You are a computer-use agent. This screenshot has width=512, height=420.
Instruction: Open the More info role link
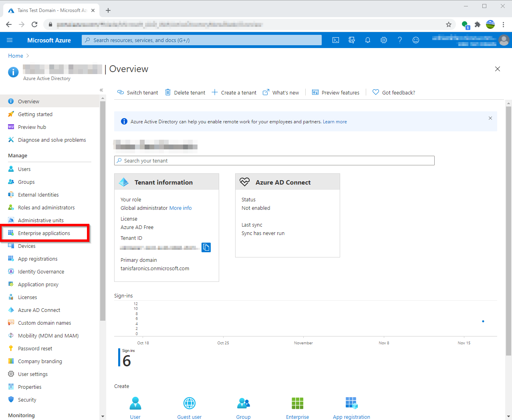(180, 208)
